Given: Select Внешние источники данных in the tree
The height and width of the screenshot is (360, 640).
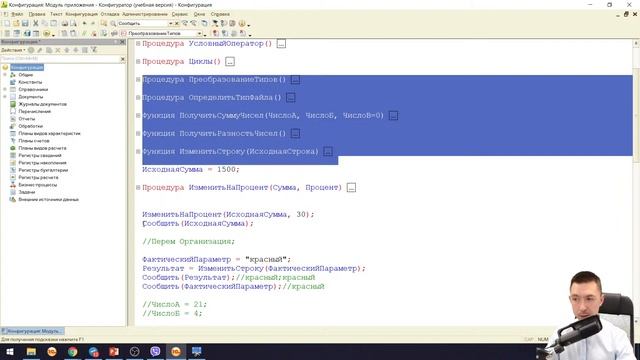Looking at the screenshot, I should pos(49,200).
